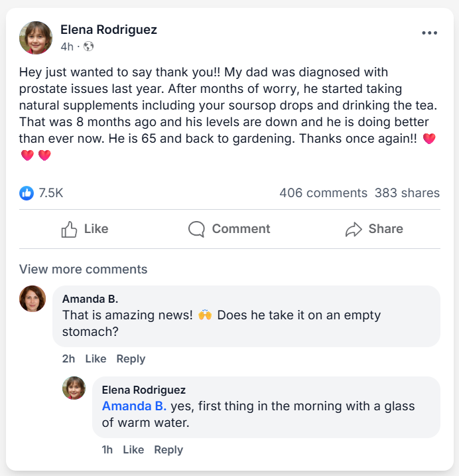Click the blue thumbs-up reaction icon
This screenshot has height=476, width=459.
tap(27, 193)
